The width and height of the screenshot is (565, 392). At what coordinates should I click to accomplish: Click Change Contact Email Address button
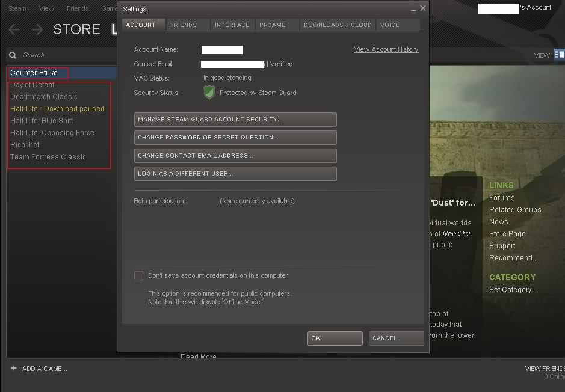235,156
